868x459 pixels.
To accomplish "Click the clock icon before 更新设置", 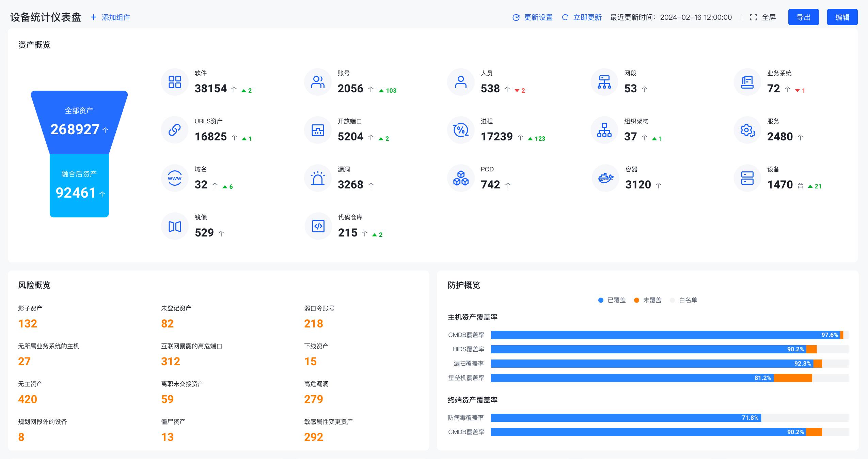I will [x=516, y=17].
